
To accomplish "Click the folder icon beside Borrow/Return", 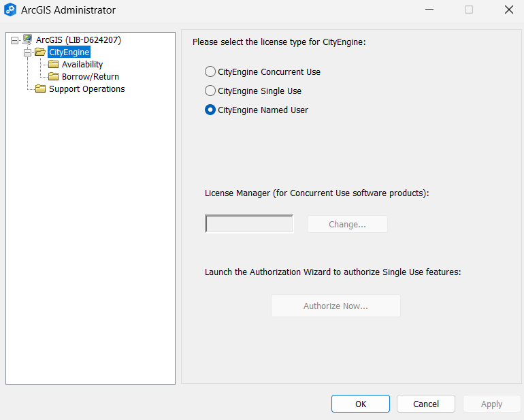I will tap(53, 77).
